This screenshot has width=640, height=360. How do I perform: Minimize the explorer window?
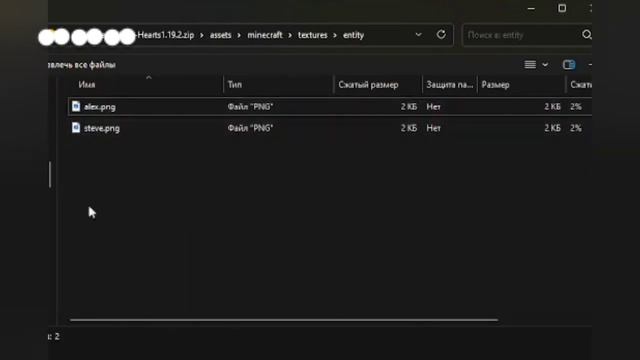click(531, 9)
